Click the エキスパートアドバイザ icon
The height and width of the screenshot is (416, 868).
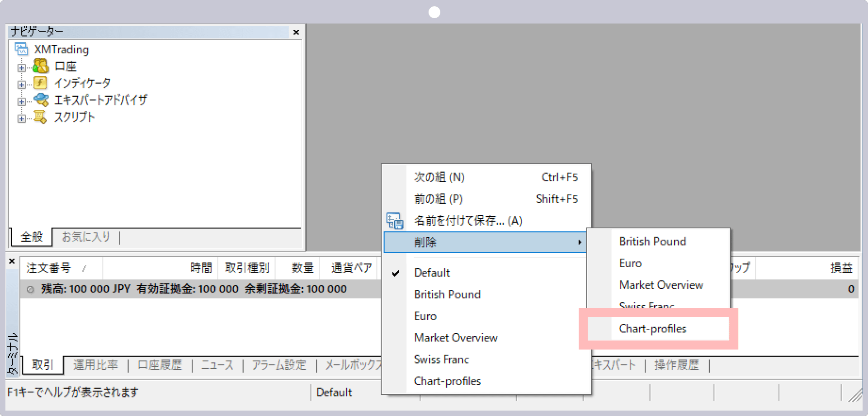[x=41, y=100]
